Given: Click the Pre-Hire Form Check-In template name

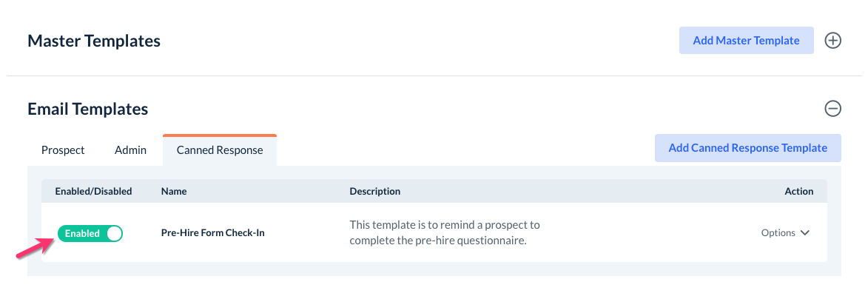Looking at the screenshot, I should (x=212, y=233).
